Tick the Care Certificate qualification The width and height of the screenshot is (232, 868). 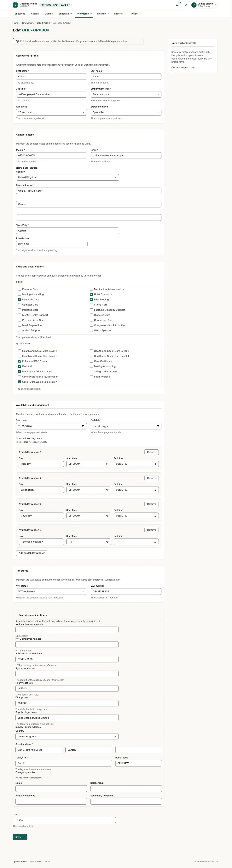click(91, 361)
